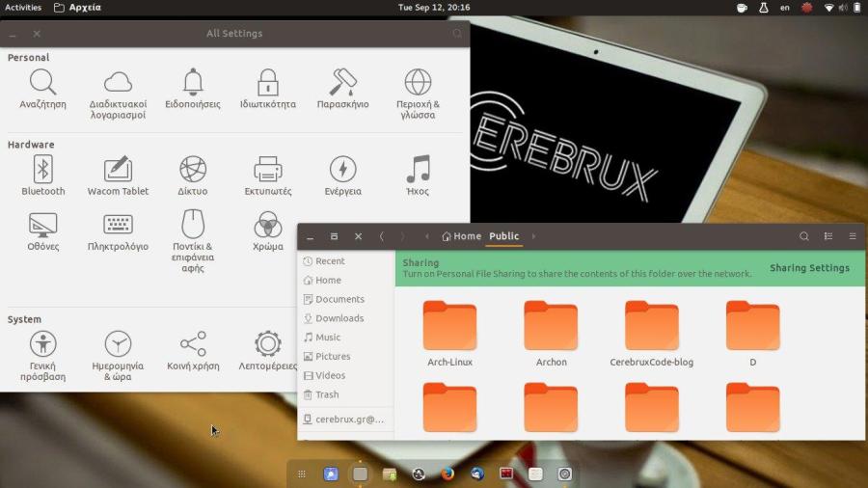Viewport: 868px width, 488px height.
Task: Click the volume speaker icon in top bar
Action: pyautogui.click(x=843, y=8)
